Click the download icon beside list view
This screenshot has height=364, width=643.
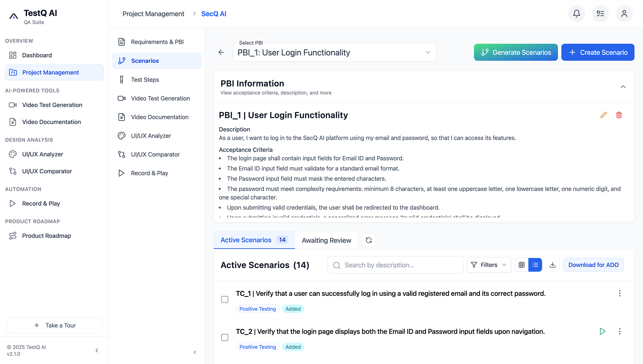(x=553, y=265)
